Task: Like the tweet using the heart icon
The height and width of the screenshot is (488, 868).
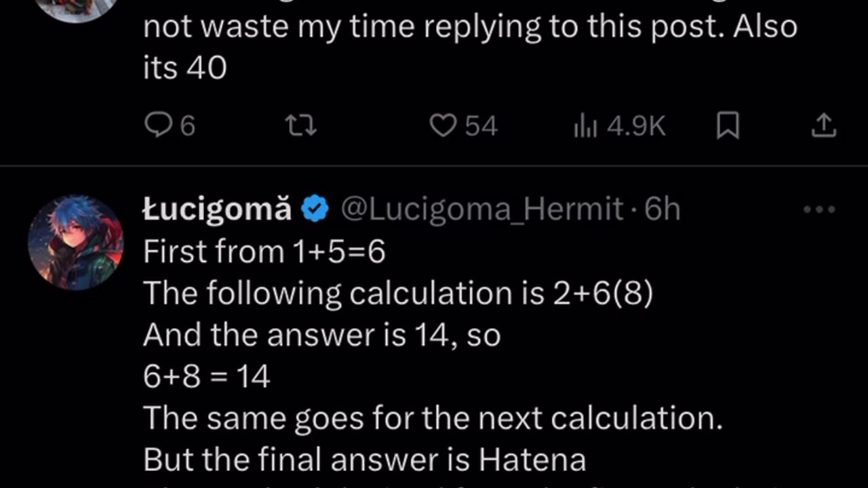Action: [444, 126]
